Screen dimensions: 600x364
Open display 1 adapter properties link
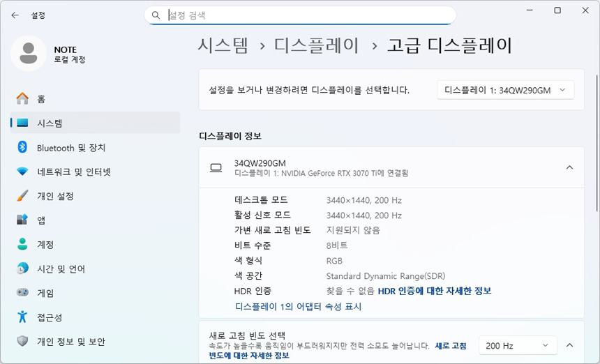pos(298,306)
